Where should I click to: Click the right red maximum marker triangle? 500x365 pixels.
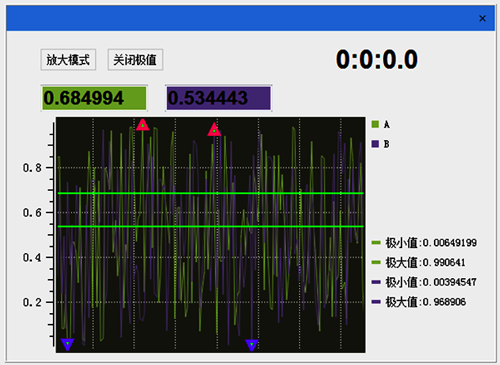pyautogui.click(x=214, y=129)
